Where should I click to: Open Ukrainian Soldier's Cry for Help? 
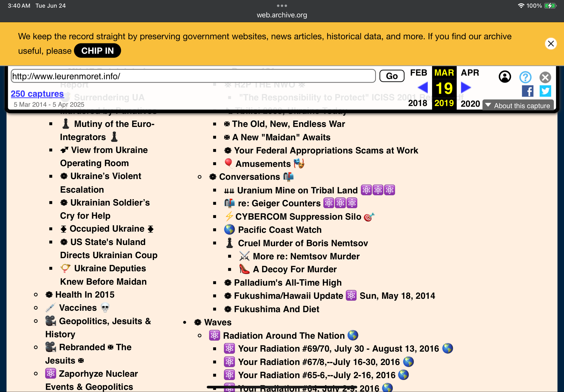point(105,209)
